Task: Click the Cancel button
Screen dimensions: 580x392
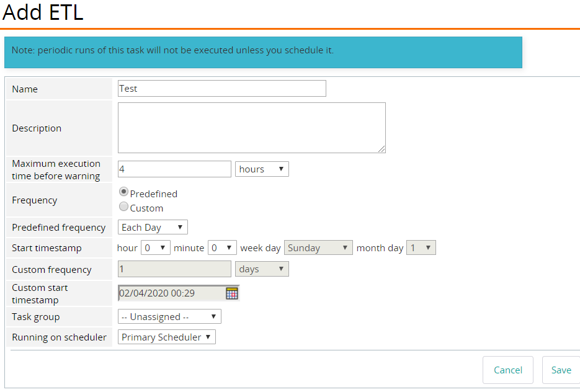Action: pyautogui.click(x=507, y=370)
